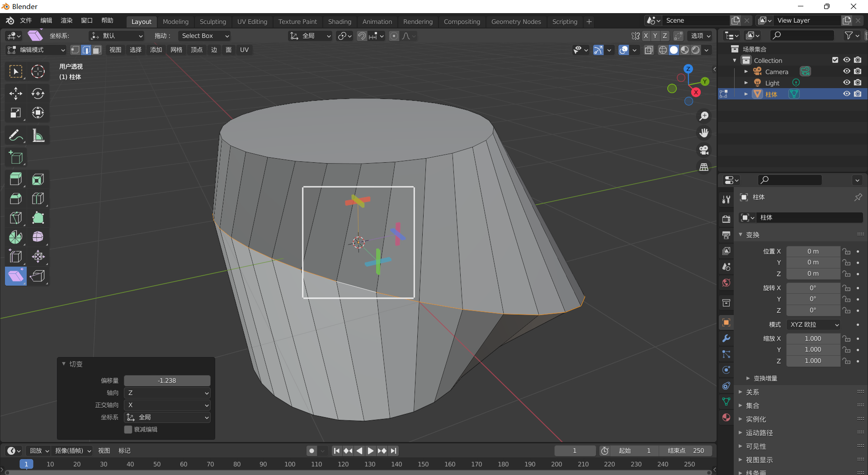
Task: Enable vertex select mode
Action: click(75, 50)
